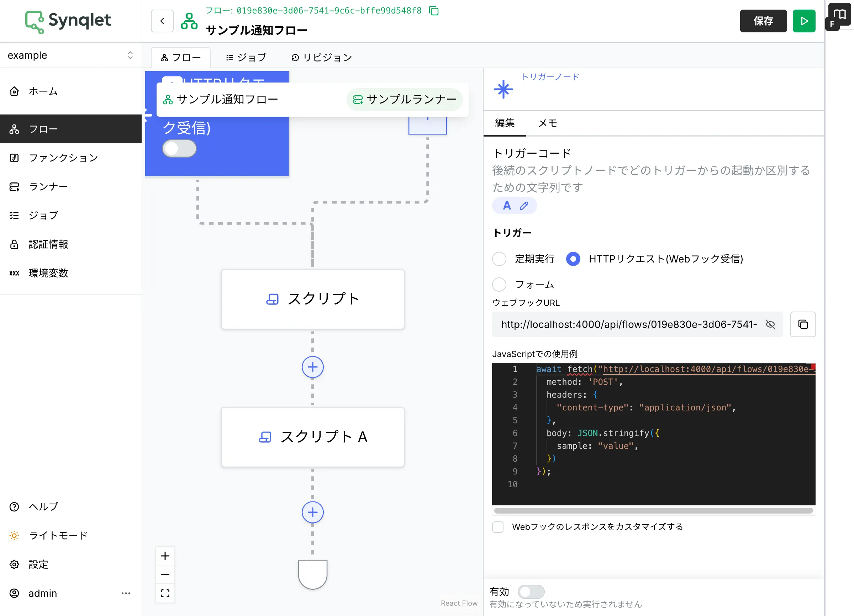This screenshot has height=616, width=854.
Task: Click into the JavaScript code editor
Action: (653, 434)
